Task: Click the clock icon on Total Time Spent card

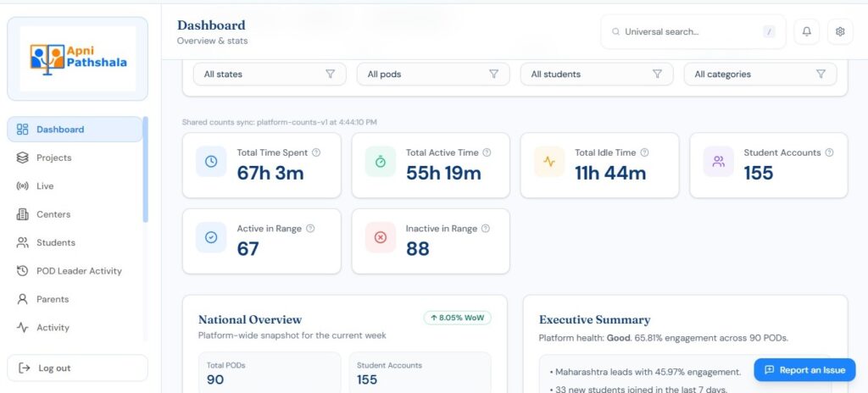Action: point(211,162)
